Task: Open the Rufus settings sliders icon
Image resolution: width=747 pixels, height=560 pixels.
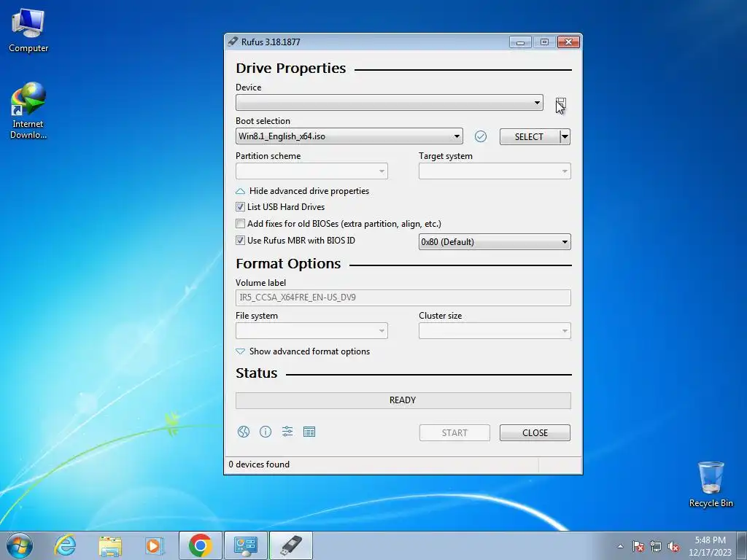Action: (x=287, y=432)
